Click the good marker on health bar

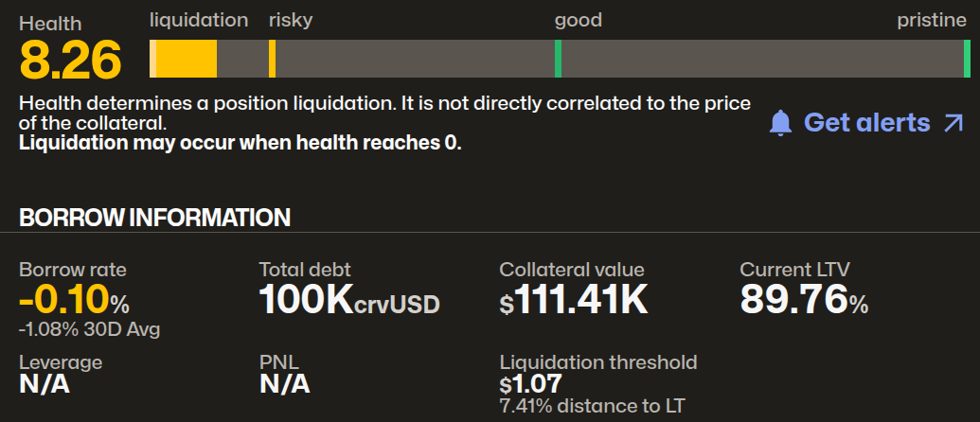558,59
